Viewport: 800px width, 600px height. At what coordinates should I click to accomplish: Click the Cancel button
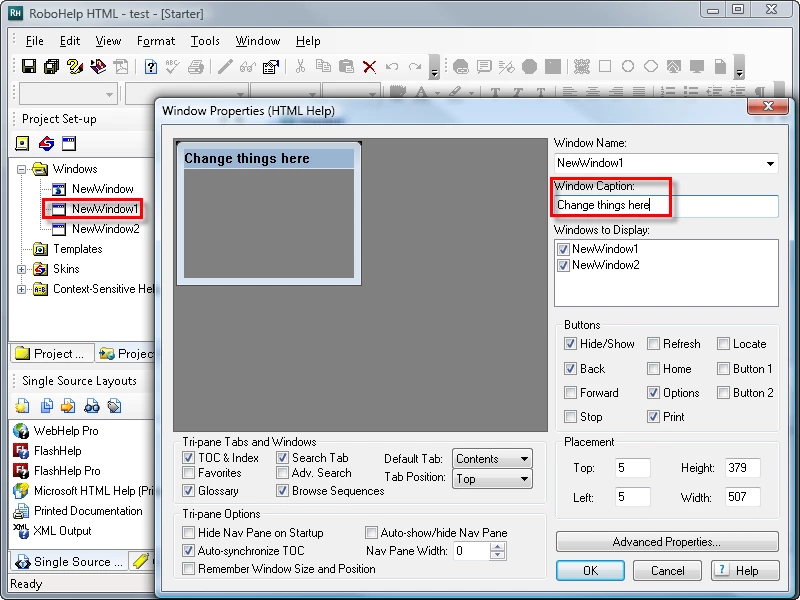point(667,570)
